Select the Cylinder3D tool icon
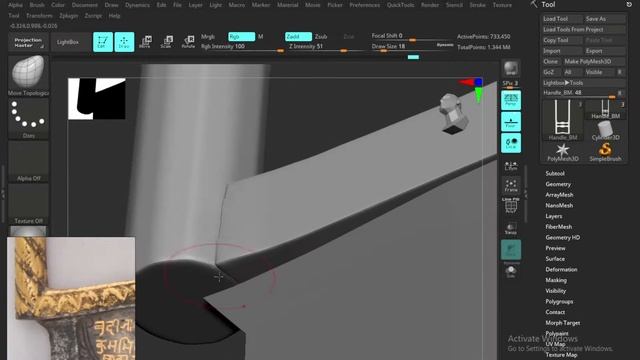The width and height of the screenshot is (640, 360). tap(605, 131)
